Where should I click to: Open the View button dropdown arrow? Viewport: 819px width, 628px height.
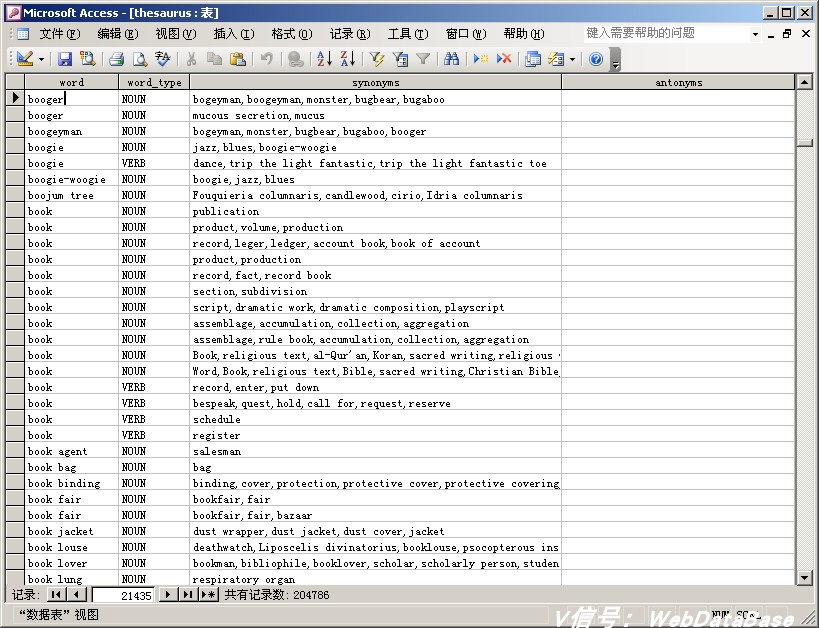point(41,59)
